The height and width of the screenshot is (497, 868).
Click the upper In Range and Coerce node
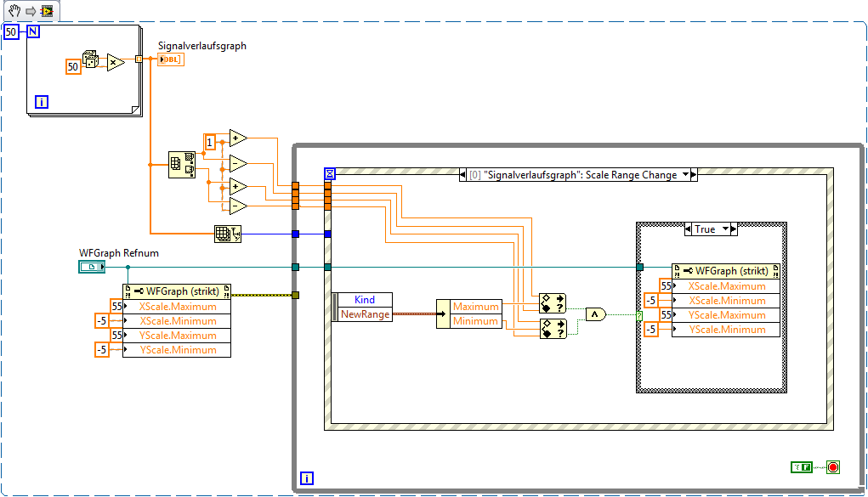point(553,303)
